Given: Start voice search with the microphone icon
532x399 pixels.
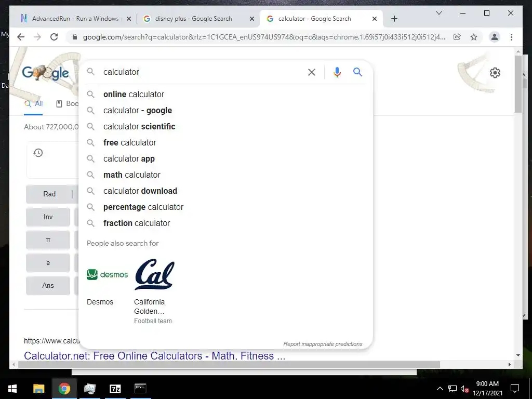Looking at the screenshot, I should click(x=337, y=72).
